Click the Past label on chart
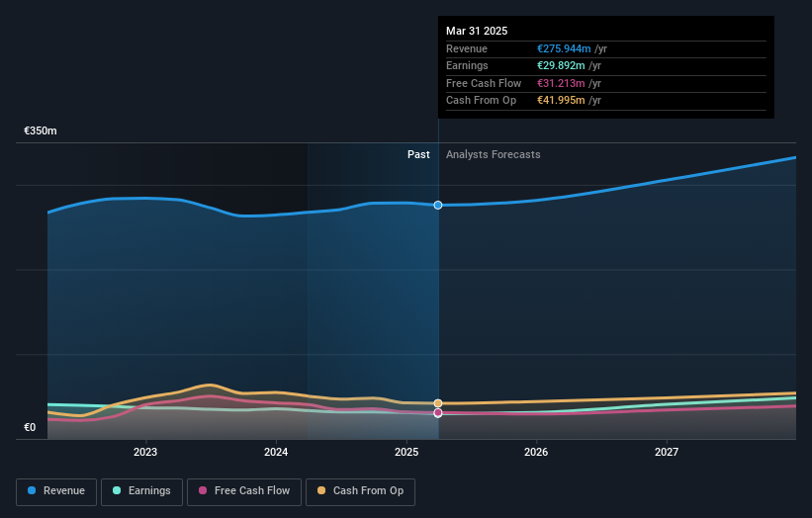This screenshot has height=518, width=812. pos(418,155)
